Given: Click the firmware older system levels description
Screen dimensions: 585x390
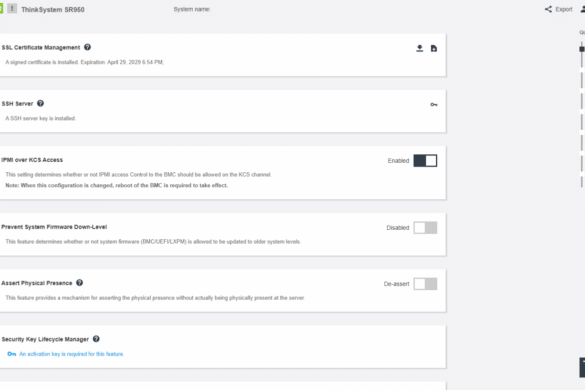Looking at the screenshot, I should [x=153, y=242].
